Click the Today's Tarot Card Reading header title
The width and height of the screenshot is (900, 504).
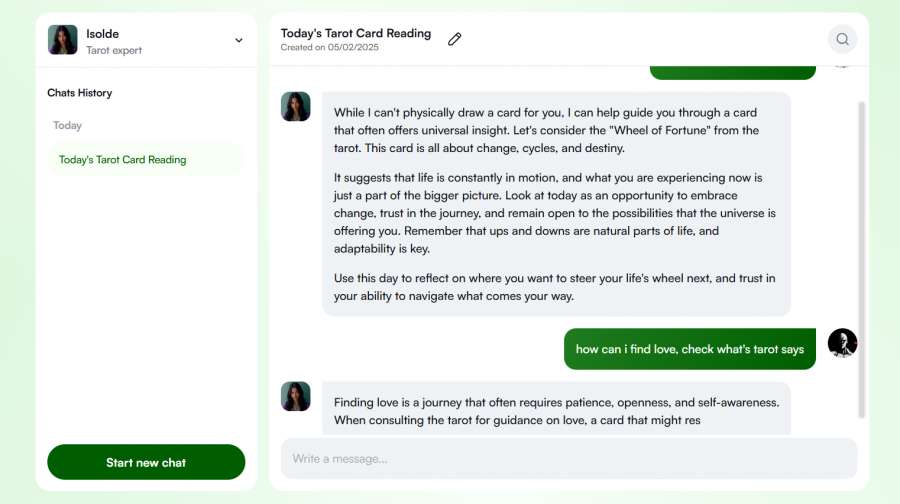click(355, 33)
